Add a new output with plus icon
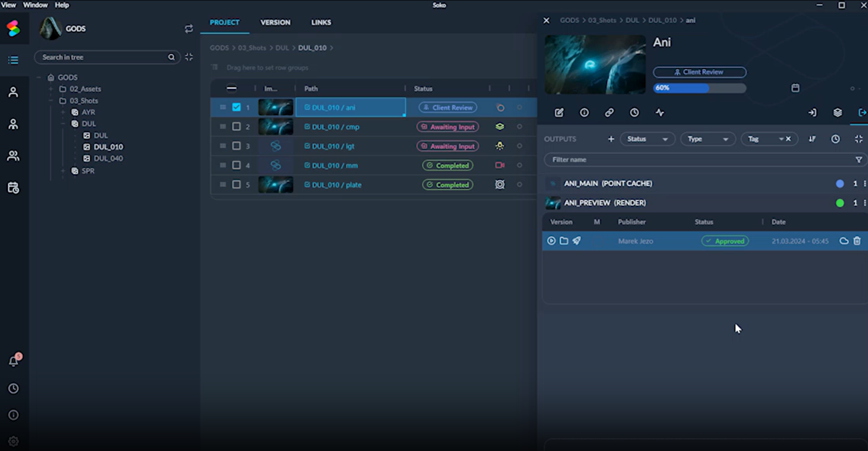The width and height of the screenshot is (868, 451). [x=611, y=139]
